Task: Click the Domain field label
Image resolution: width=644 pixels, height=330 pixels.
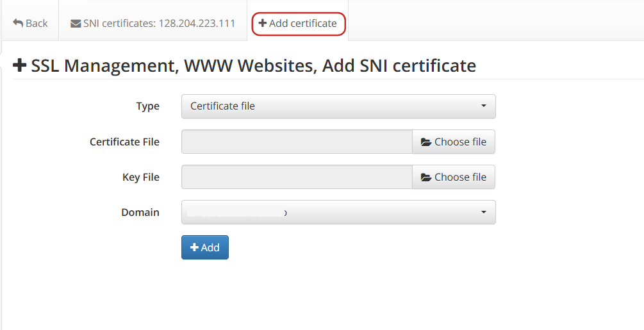Action: (x=140, y=212)
